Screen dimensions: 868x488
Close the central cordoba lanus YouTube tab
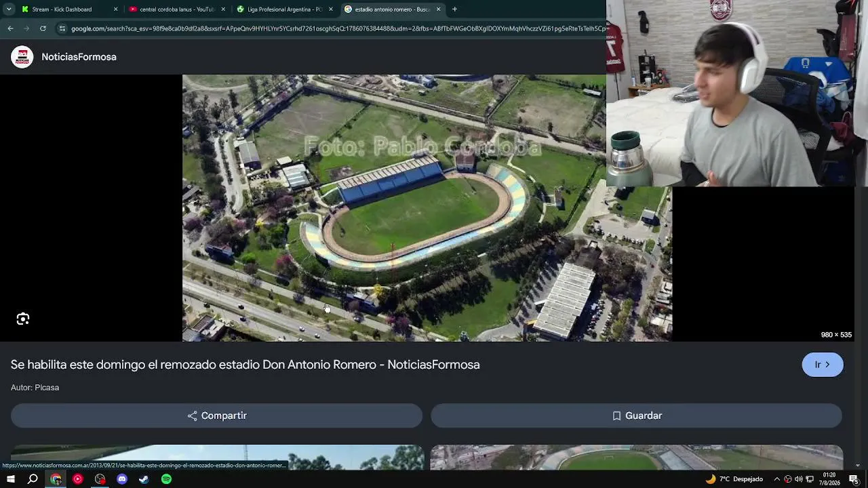point(223,9)
